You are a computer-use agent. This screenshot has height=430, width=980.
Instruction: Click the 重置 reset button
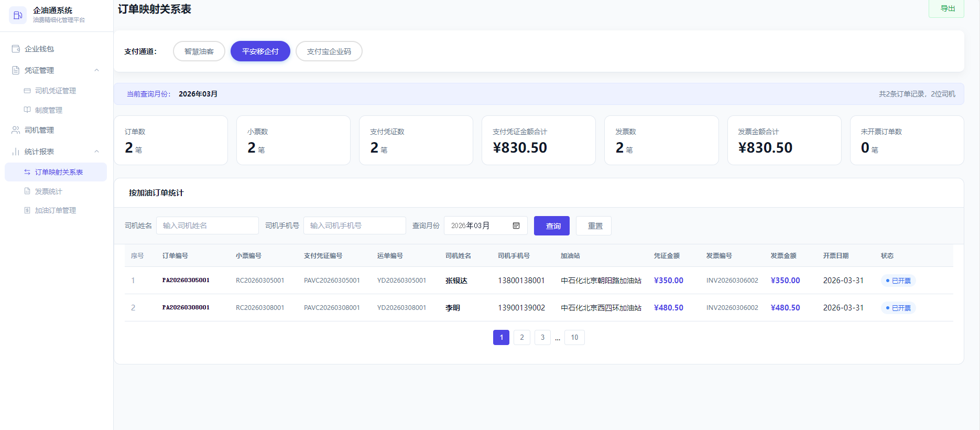[x=594, y=226]
